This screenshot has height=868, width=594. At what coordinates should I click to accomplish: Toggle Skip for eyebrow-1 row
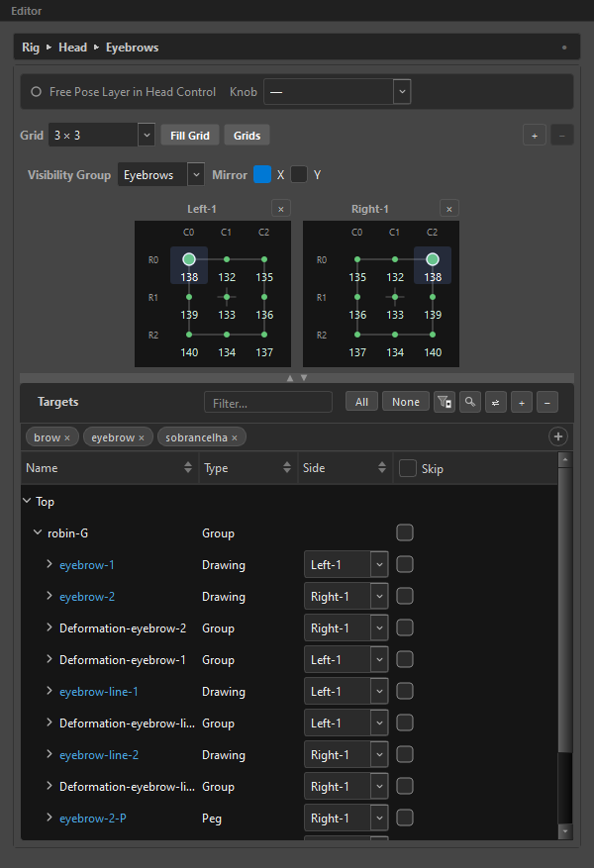(x=405, y=564)
